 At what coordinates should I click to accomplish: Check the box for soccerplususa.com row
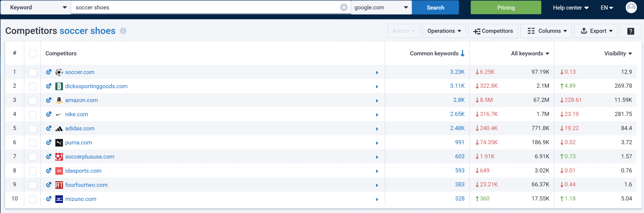[33, 157]
